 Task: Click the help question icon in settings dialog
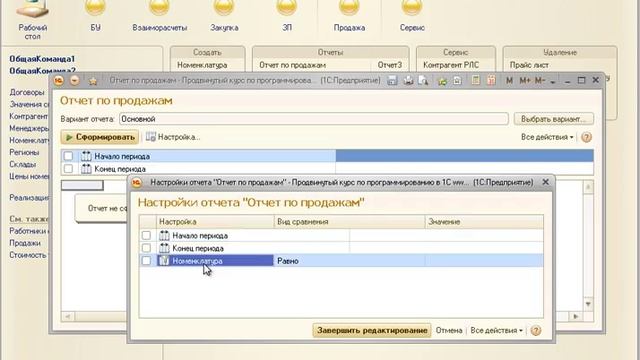[536, 331]
